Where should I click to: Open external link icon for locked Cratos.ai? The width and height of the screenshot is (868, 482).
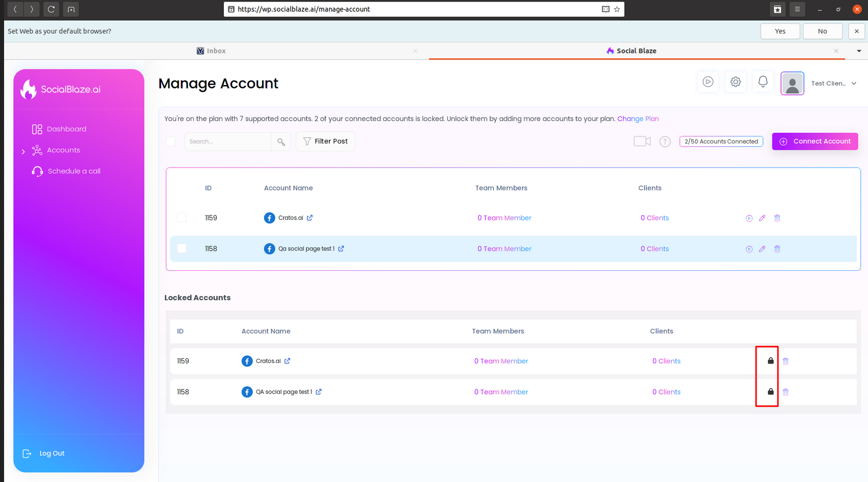287,361
